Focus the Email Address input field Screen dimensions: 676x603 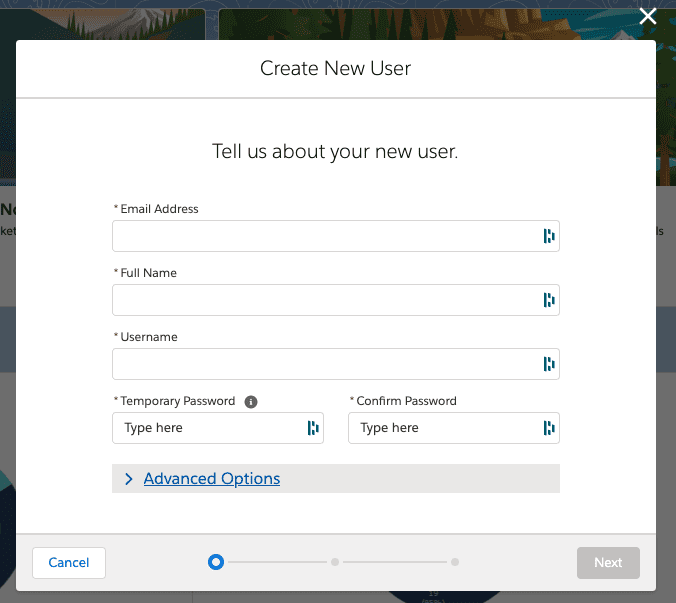325,236
